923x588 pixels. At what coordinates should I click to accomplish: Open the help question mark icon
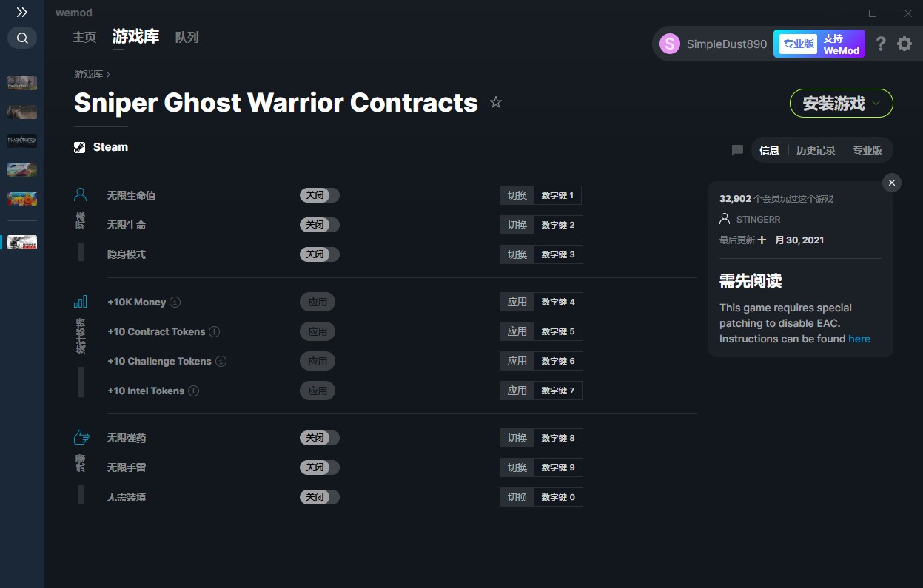[x=881, y=44]
